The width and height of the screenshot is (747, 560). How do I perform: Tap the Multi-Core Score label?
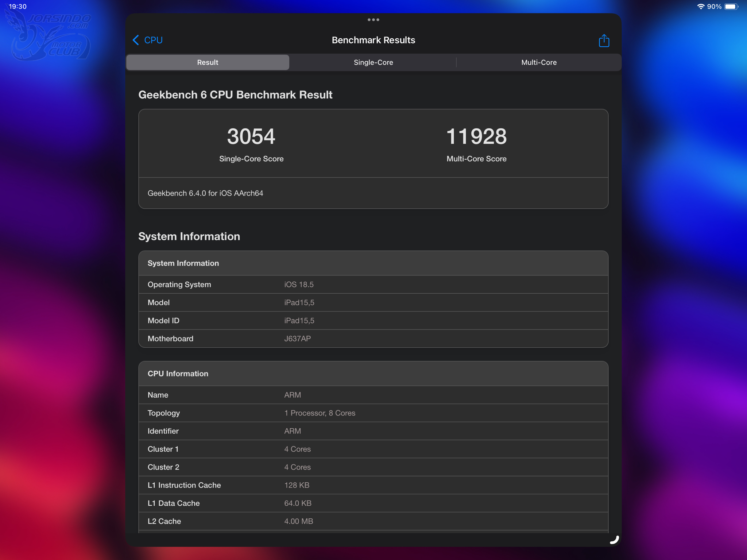pos(476,159)
